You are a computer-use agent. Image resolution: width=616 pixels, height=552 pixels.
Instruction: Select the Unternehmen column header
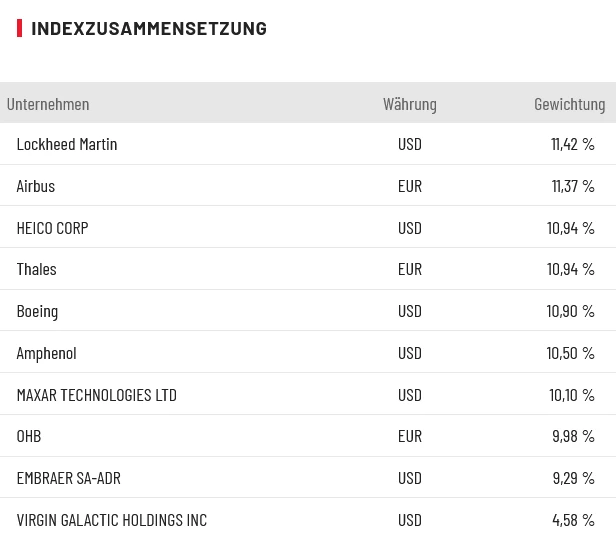click(48, 104)
